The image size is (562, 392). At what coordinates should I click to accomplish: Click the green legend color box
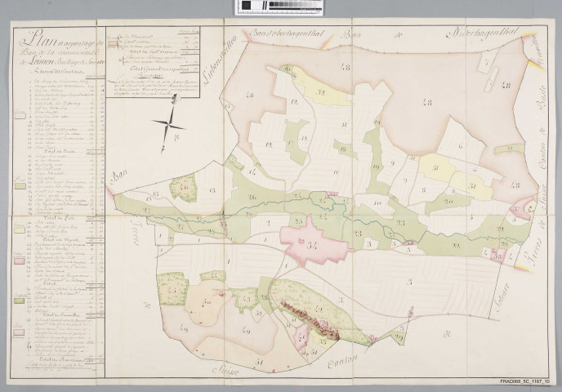tap(18, 301)
